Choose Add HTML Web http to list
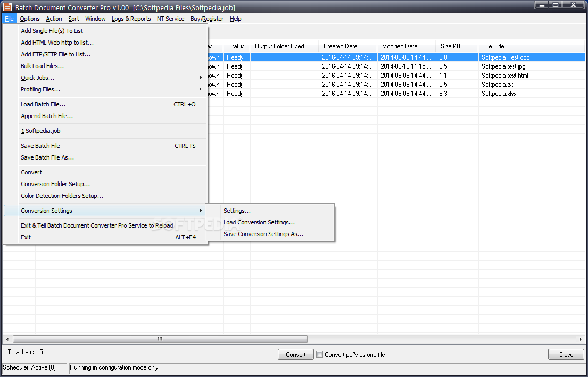This screenshot has height=377, width=588. click(x=105, y=43)
